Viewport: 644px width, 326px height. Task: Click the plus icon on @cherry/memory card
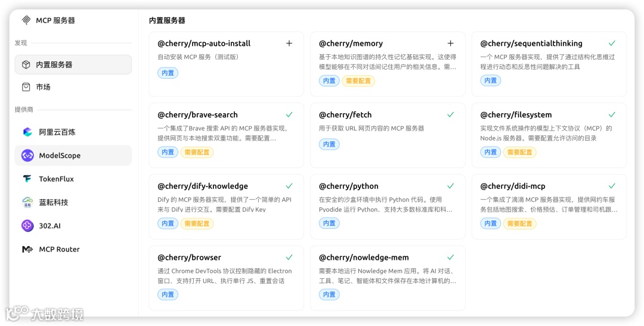[451, 43]
